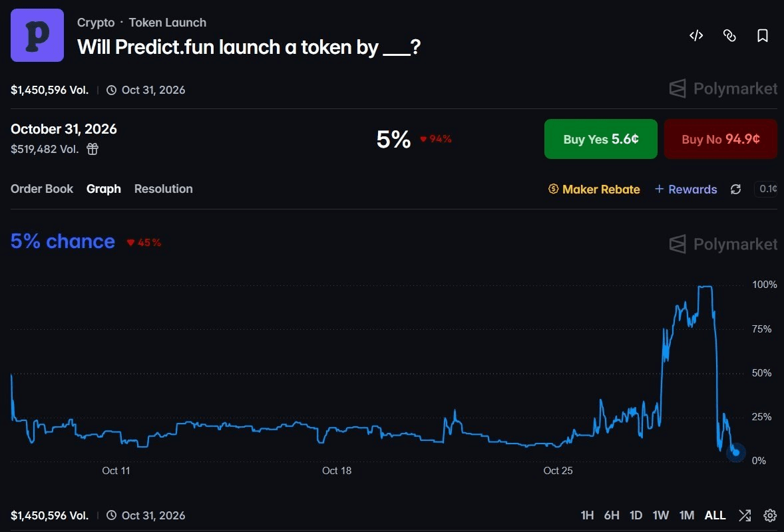Viewport: 784px width, 532px height.
Task: Refresh the order book data icon
Action: [735, 189]
